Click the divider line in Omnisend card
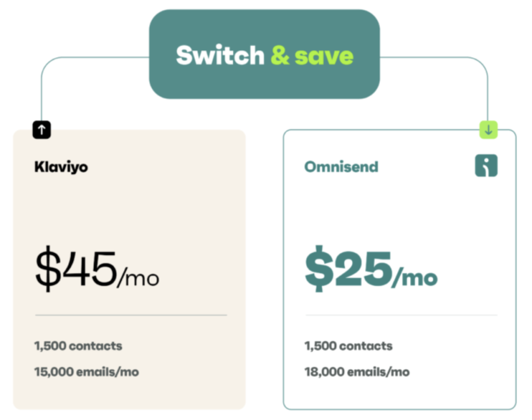Screen dimensions: 532x420 point(401,315)
